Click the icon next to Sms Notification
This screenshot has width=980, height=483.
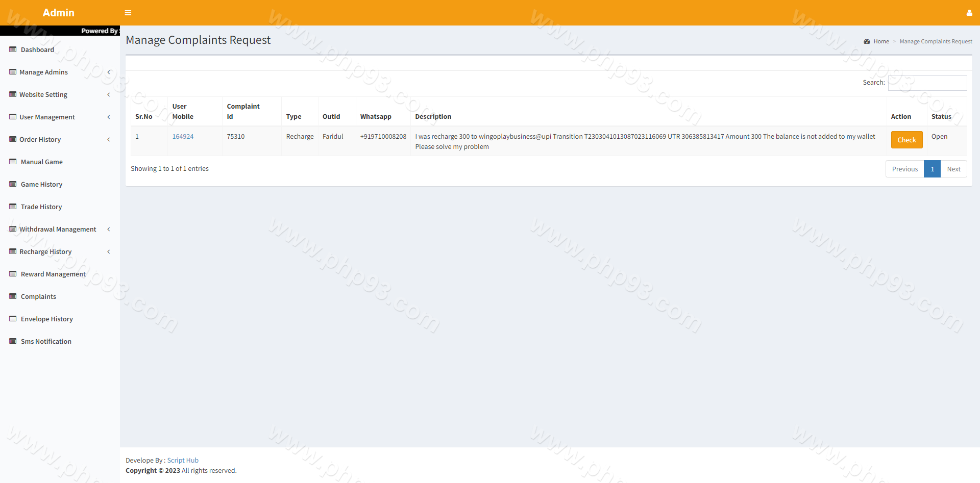(13, 341)
